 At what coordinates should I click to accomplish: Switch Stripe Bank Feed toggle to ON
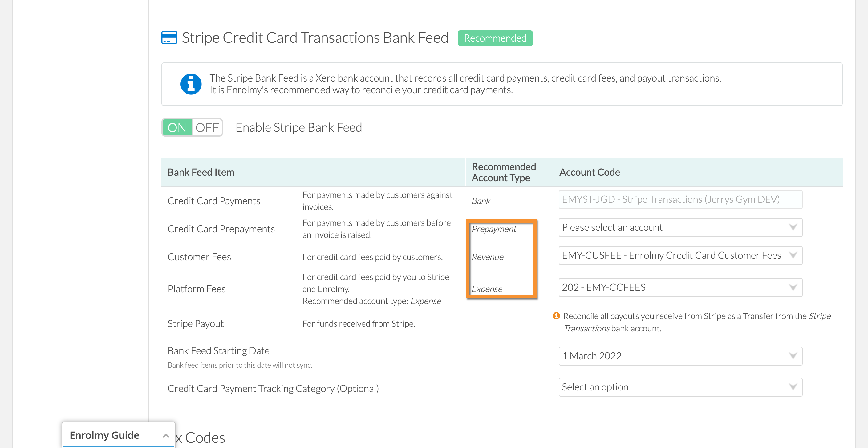coord(177,128)
